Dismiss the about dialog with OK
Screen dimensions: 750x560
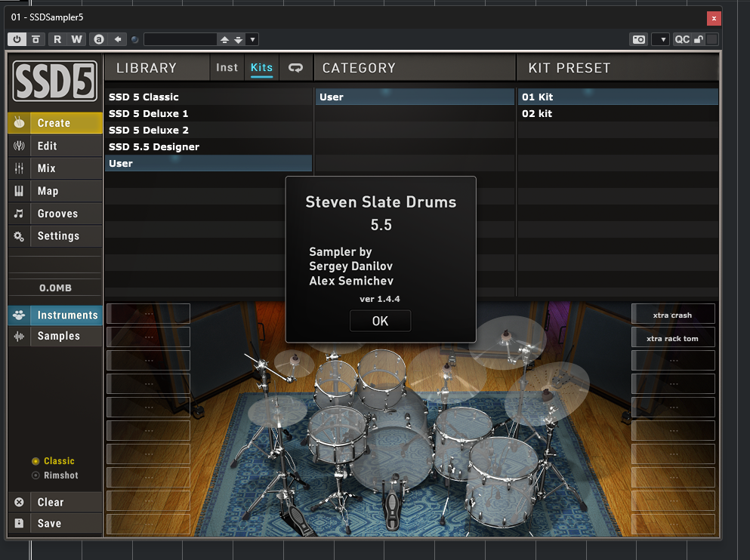(x=380, y=320)
